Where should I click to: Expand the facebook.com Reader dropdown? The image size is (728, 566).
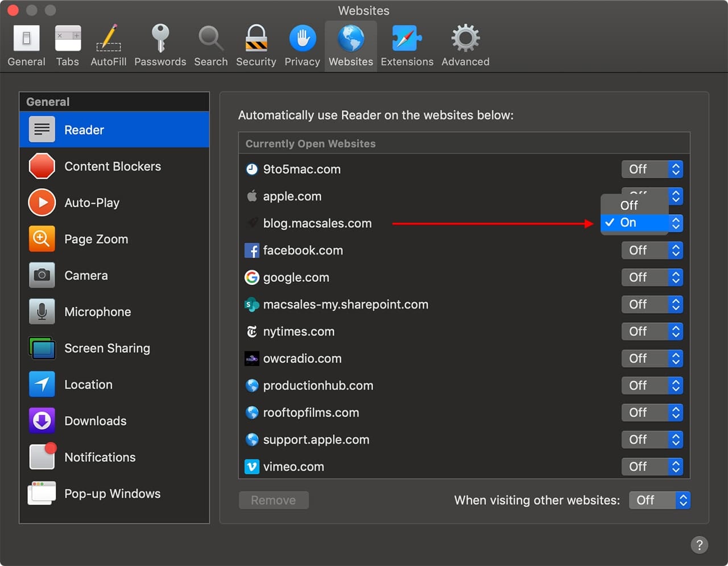[x=652, y=251]
